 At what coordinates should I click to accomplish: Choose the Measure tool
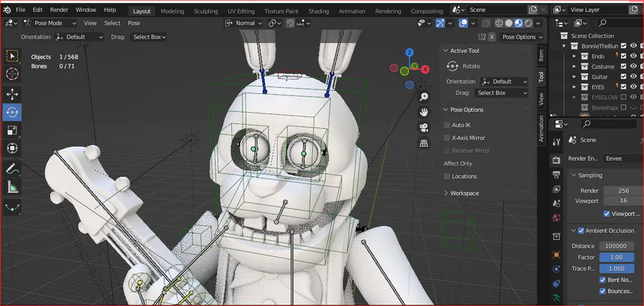(12, 187)
